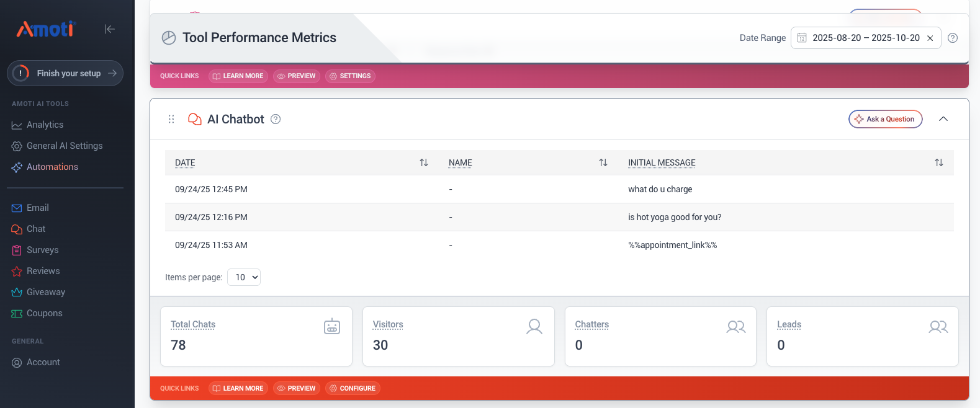Open the date range picker field
Viewport: 980px width, 408px height.
click(865, 38)
